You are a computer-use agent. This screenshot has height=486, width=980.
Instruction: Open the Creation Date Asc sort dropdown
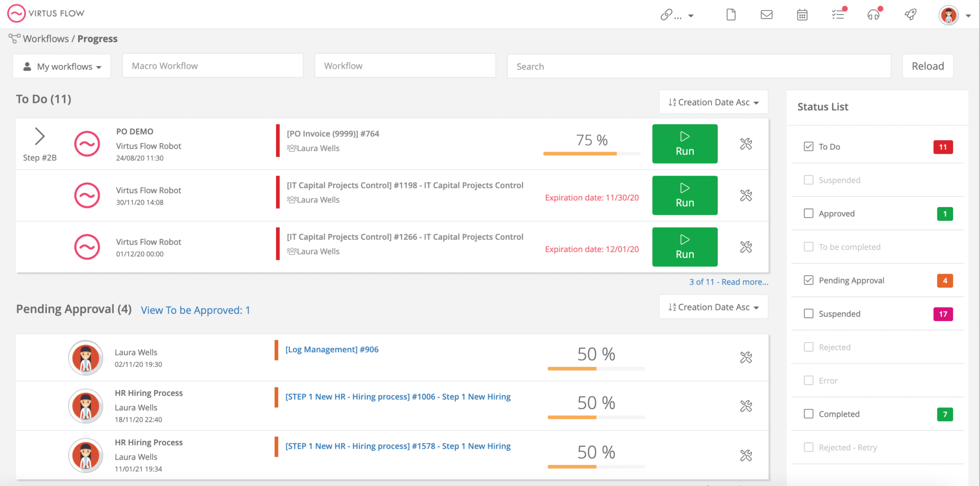click(713, 102)
